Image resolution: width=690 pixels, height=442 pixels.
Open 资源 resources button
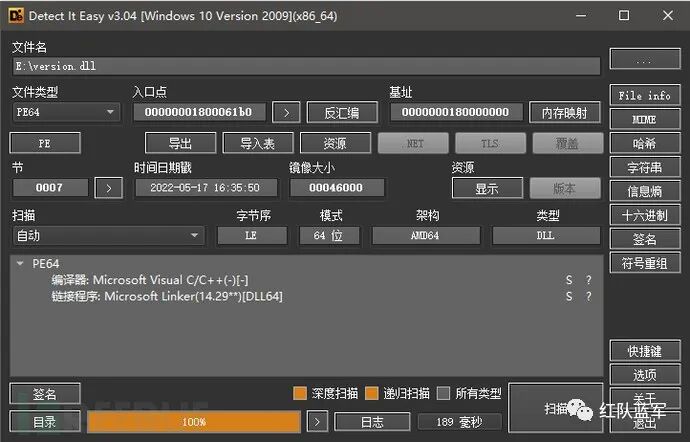(x=335, y=143)
